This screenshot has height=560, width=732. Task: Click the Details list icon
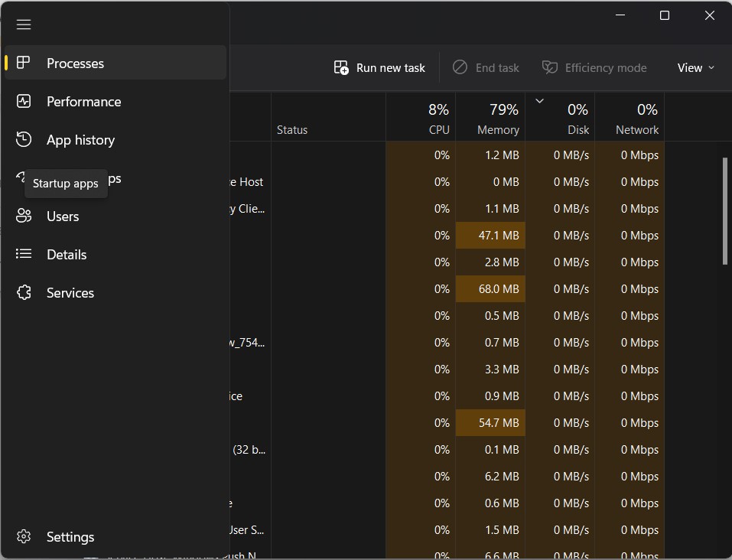(24, 254)
